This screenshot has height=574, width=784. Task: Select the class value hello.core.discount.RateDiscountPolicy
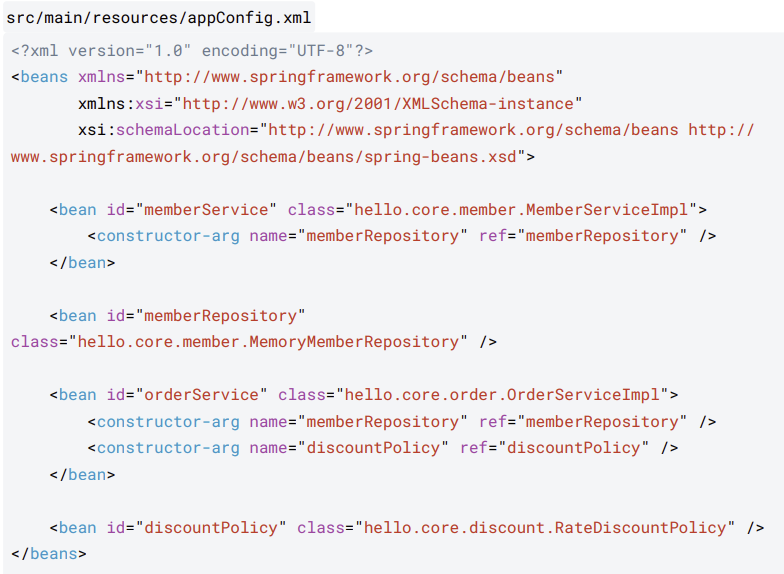tap(545, 528)
